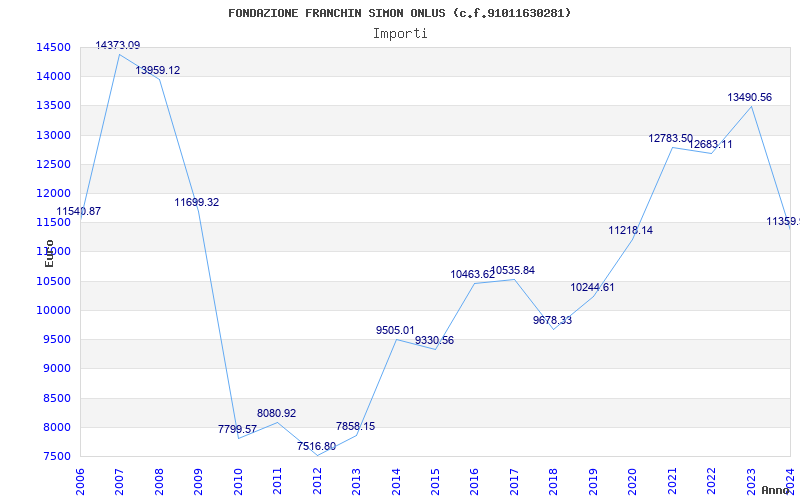Select data label 9678.33
This screenshot has height=500, width=800.
pos(553,321)
